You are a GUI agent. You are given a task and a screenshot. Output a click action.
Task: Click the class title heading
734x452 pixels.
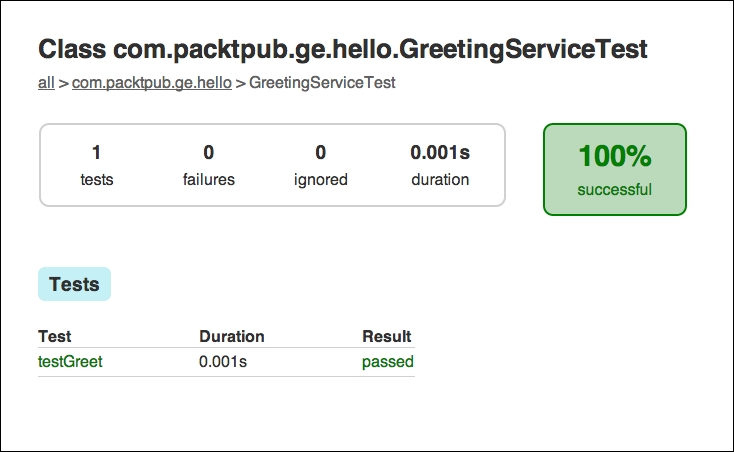click(343, 50)
